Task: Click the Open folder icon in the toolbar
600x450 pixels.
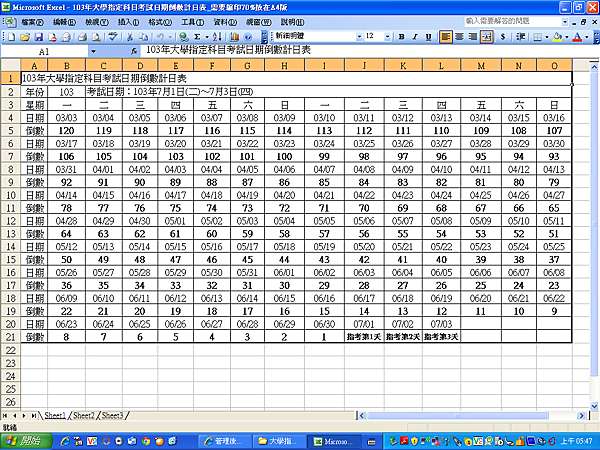Action: [x=25, y=37]
